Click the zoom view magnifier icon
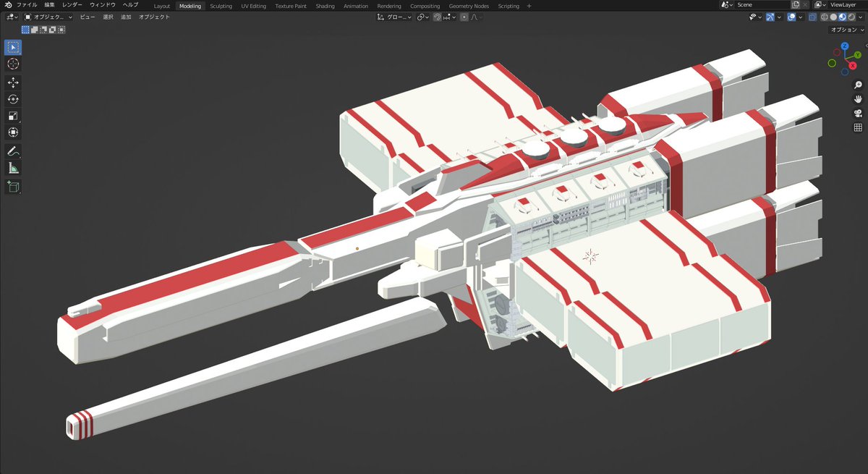The width and height of the screenshot is (868, 474). [x=858, y=85]
